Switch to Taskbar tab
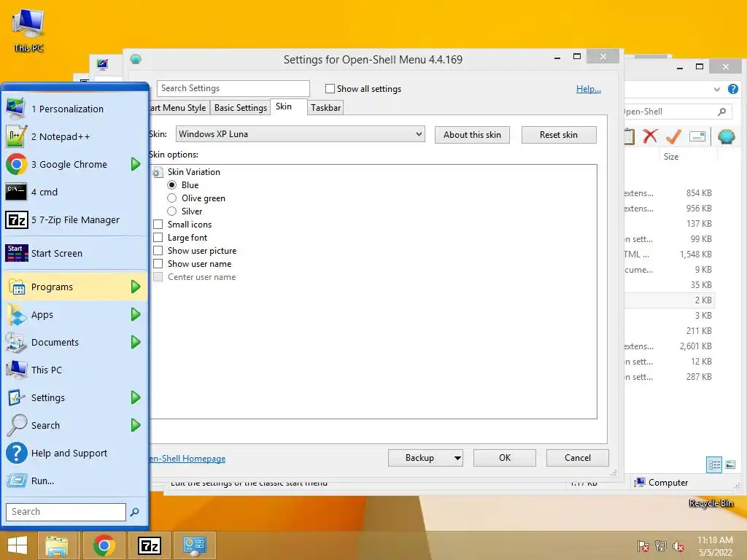This screenshot has height=560, width=747. click(x=326, y=108)
